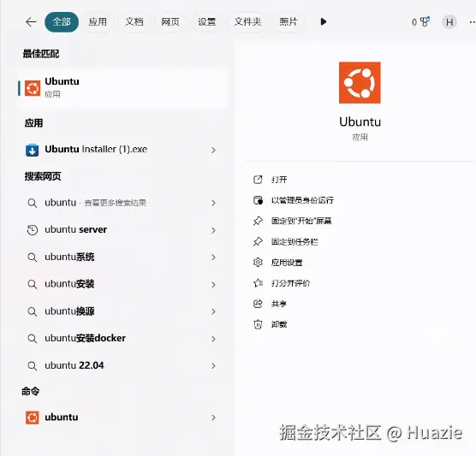Click the admin shield icon
This screenshot has height=456, width=476.
(258, 200)
